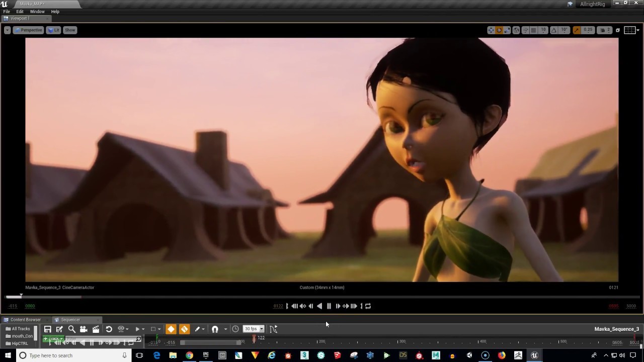Screen dimensions: 644x362
Task: Click the taskbar search box
Action: pos(73,355)
